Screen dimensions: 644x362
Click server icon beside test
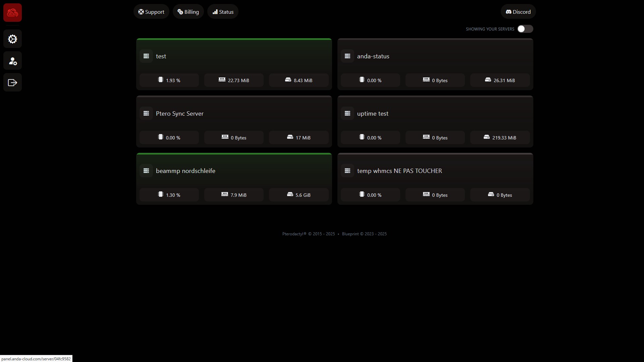[x=146, y=56]
